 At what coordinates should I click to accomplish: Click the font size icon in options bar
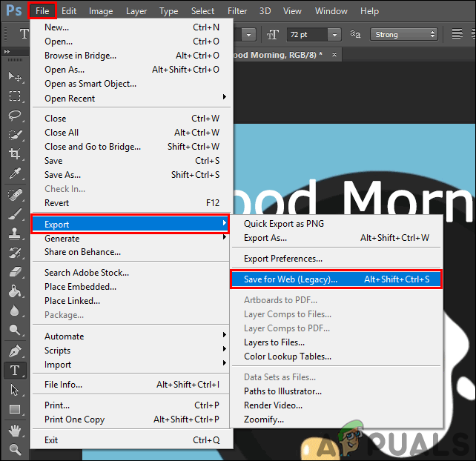[x=273, y=35]
